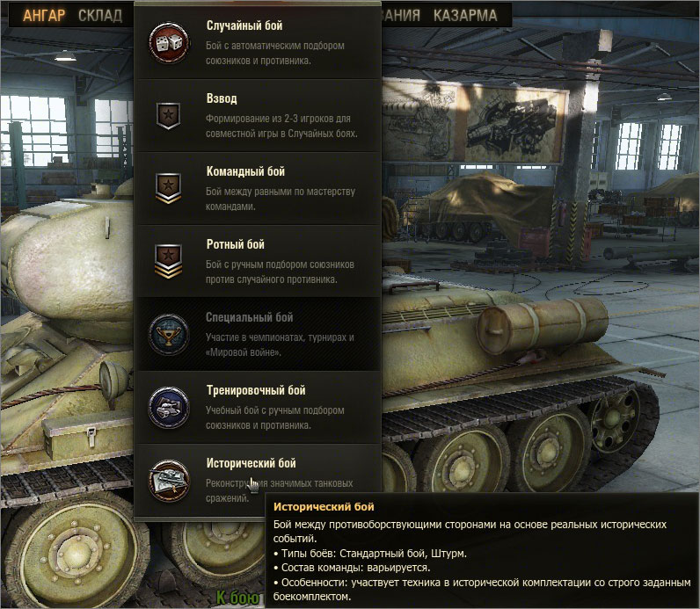Screen dimensions: 700x609
Task: Open the АНГАР tab
Action: click(44, 16)
